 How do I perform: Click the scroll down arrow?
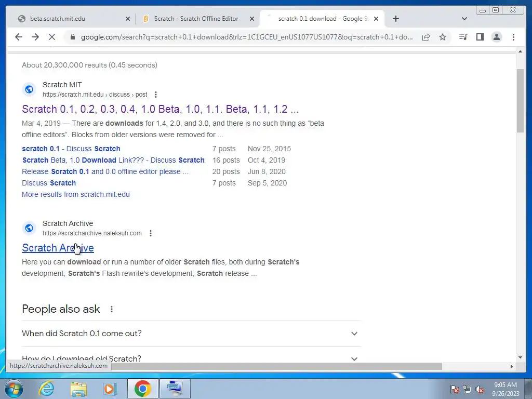click(520, 357)
